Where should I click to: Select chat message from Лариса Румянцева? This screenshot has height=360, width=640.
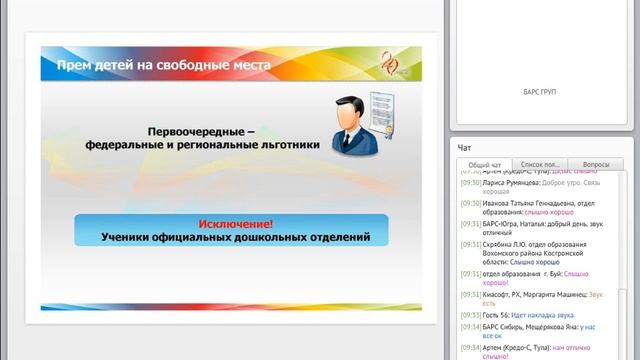[x=531, y=187]
